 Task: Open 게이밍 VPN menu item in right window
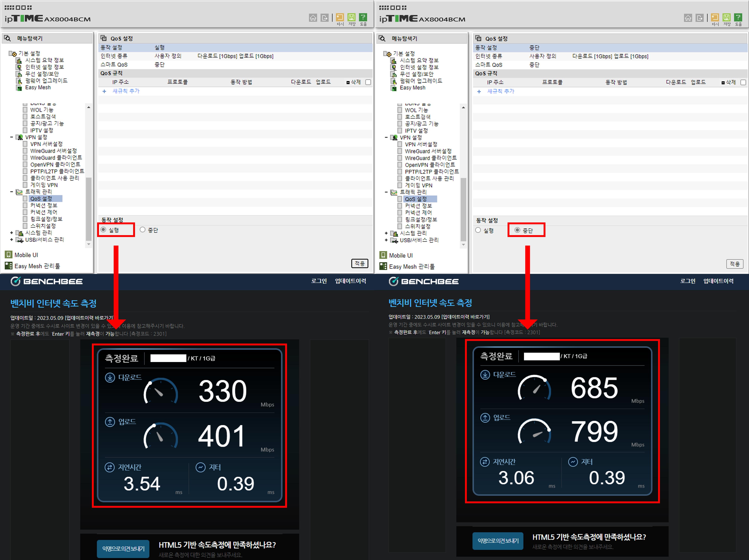[418, 185]
